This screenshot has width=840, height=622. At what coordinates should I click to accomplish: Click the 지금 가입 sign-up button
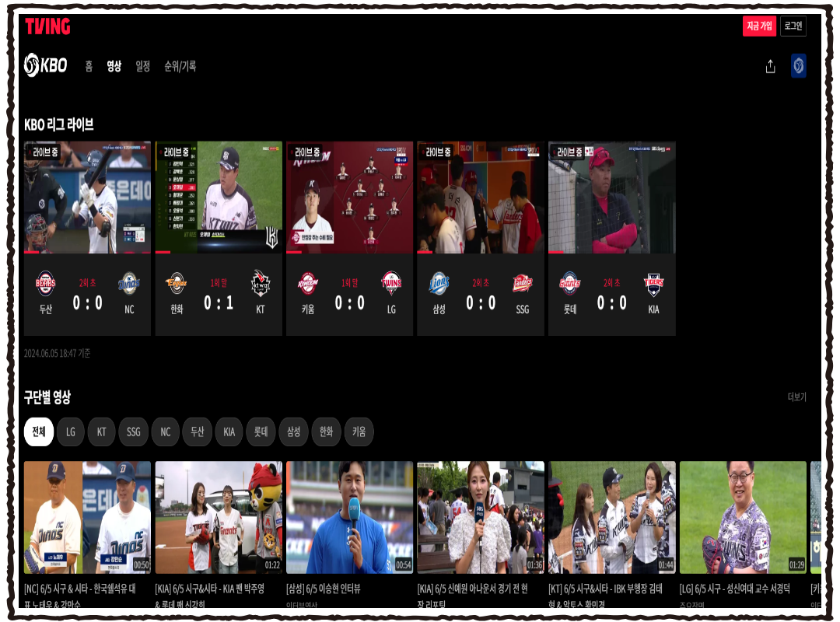pos(759,26)
